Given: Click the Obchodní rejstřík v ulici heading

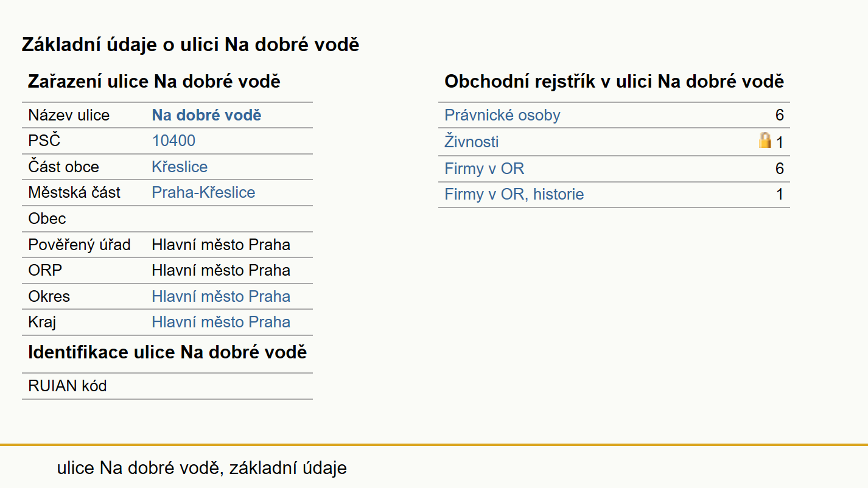Looking at the screenshot, I should 614,82.
